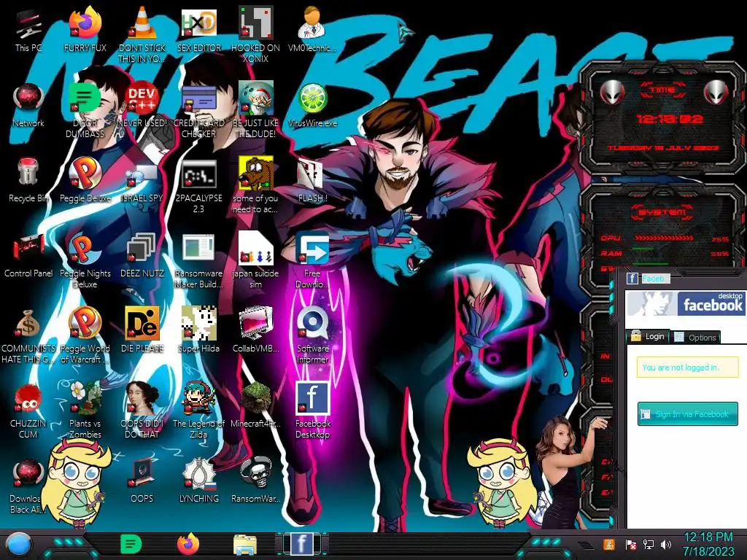Click network tray icon

[648, 544]
